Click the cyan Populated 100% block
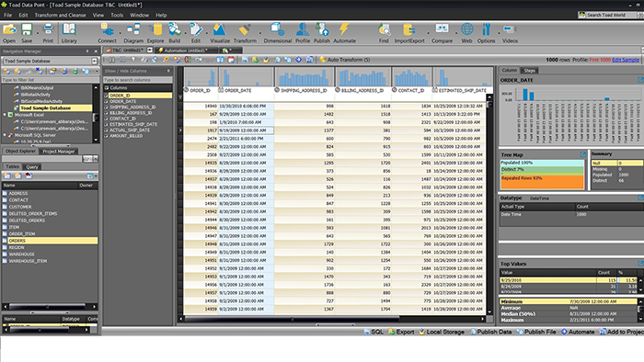The width and height of the screenshot is (644, 362). click(x=542, y=163)
